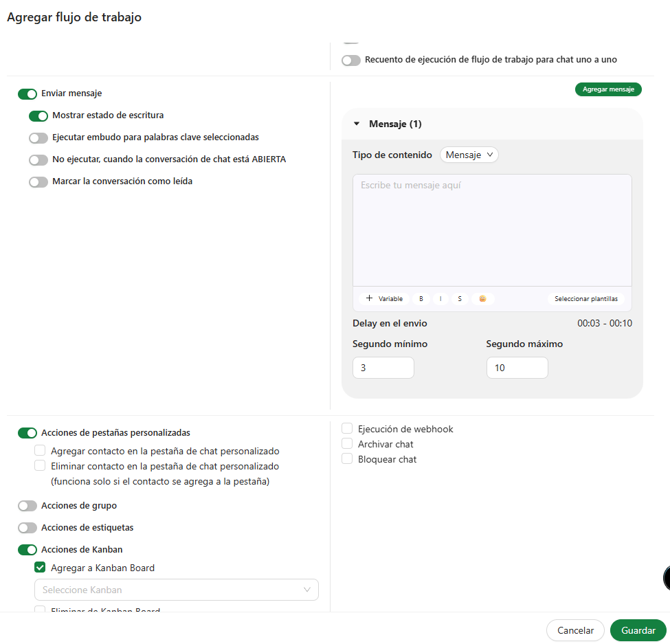This screenshot has height=644, width=670.
Task: Enable Marcar la conversación como leída
Action: tap(38, 182)
